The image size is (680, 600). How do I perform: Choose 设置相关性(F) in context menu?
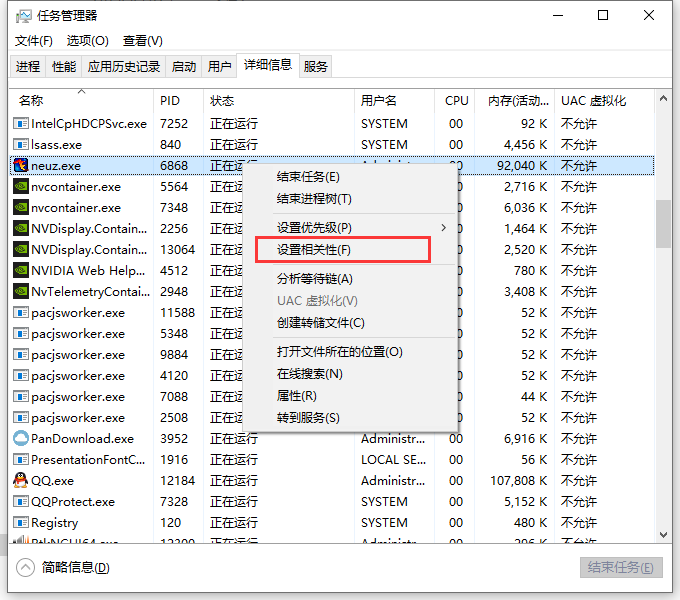coord(351,250)
